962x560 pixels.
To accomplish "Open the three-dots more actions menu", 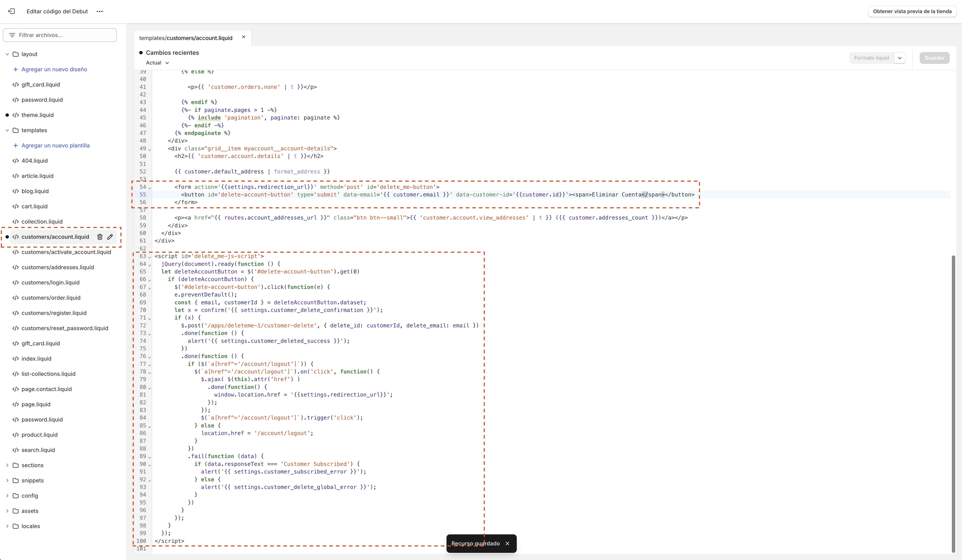I will 100,11.
